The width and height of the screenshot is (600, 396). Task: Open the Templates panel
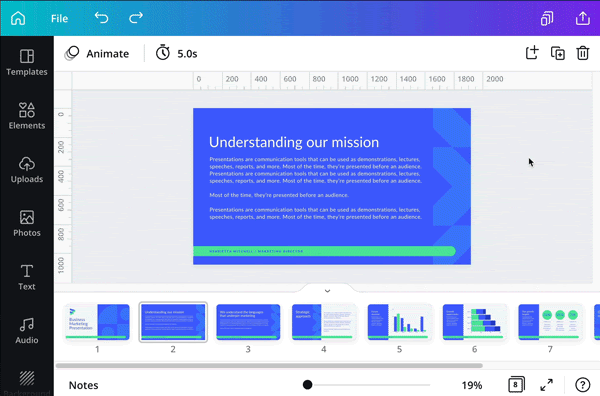coord(27,63)
